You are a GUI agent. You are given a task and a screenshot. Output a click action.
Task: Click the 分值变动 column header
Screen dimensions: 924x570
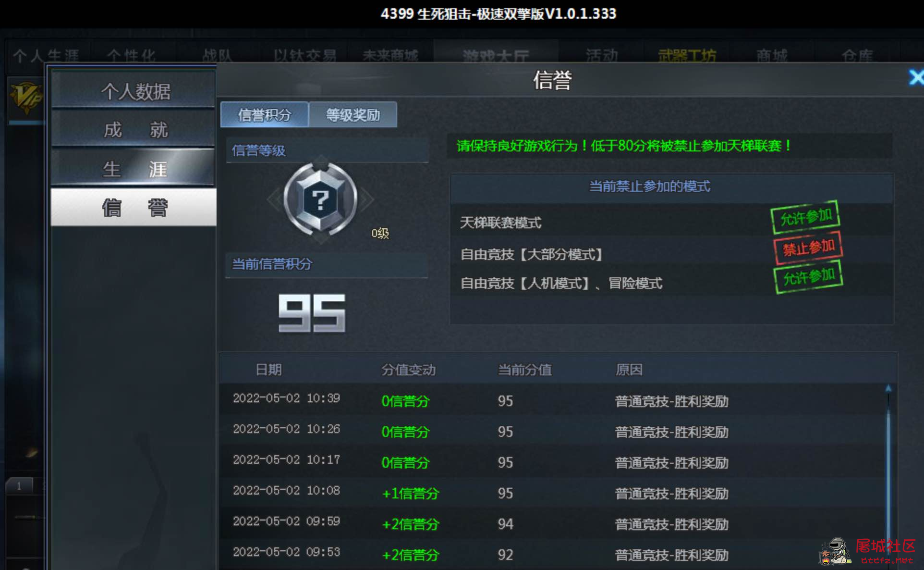408,369
